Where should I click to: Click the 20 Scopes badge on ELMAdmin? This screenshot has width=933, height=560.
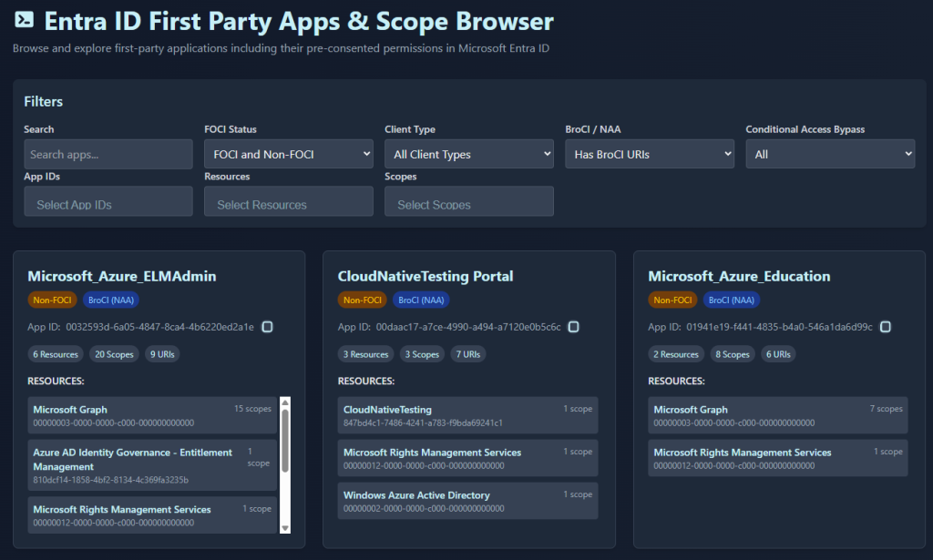[x=114, y=354]
